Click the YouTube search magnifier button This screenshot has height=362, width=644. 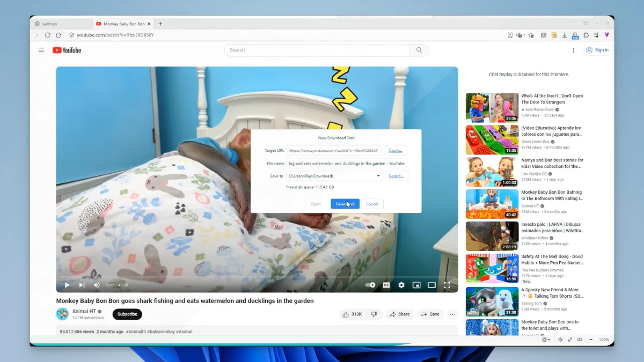click(x=419, y=50)
